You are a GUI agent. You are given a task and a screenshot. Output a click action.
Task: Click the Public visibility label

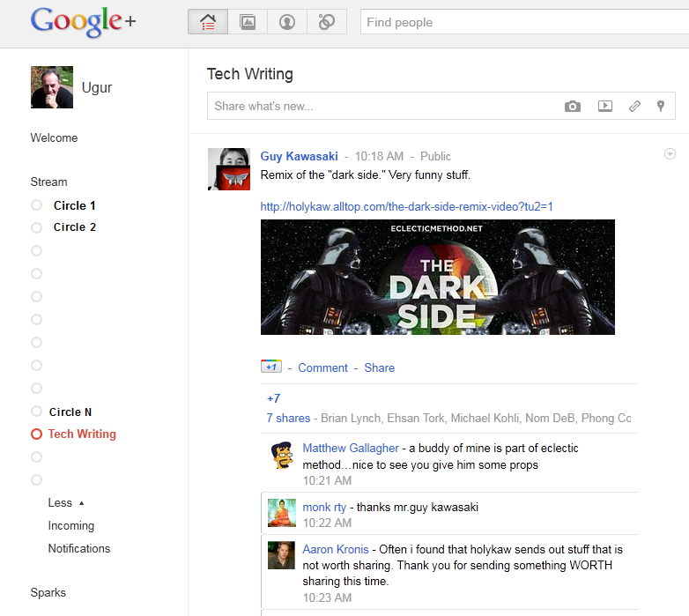tap(435, 156)
